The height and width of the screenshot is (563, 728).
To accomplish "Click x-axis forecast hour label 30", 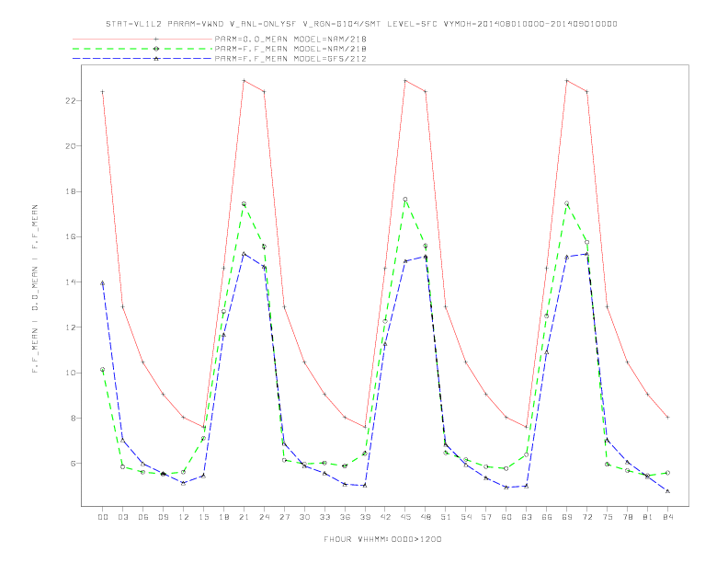I will coord(304,517).
